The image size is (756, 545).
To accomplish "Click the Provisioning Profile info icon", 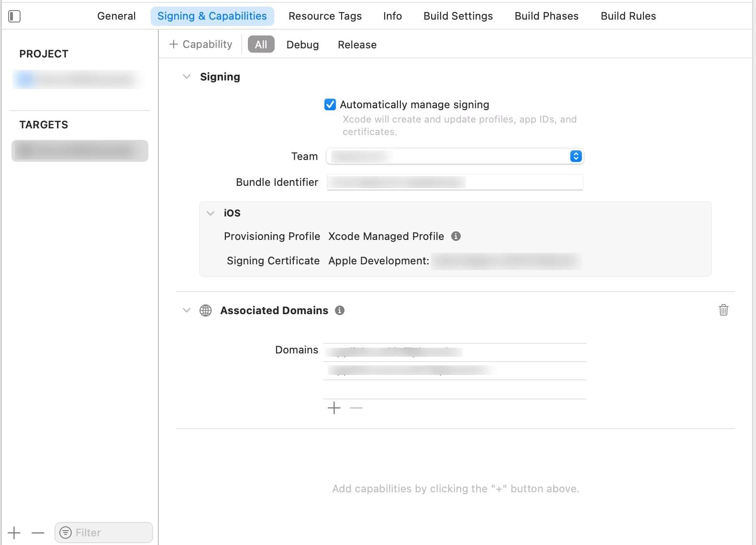I will pyautogui.click(x=456, y=236).
